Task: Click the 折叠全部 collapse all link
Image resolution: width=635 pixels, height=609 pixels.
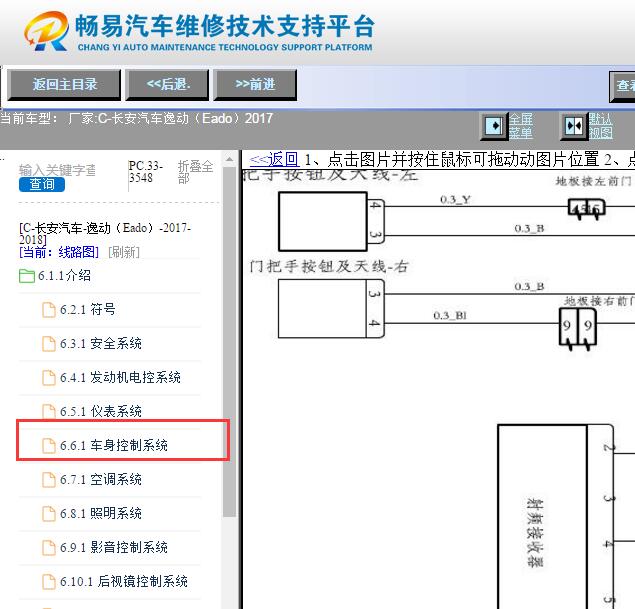Action: (x=195, y=172)
